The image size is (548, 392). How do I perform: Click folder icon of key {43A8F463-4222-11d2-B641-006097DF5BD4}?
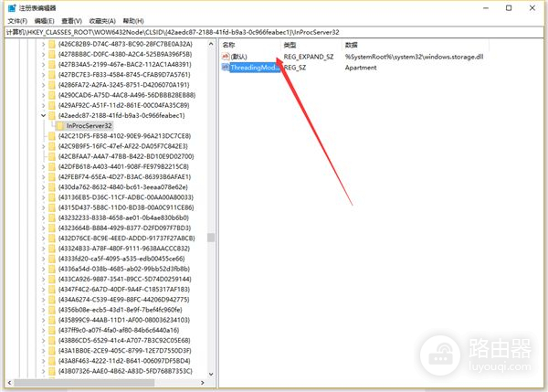[52, 361]
